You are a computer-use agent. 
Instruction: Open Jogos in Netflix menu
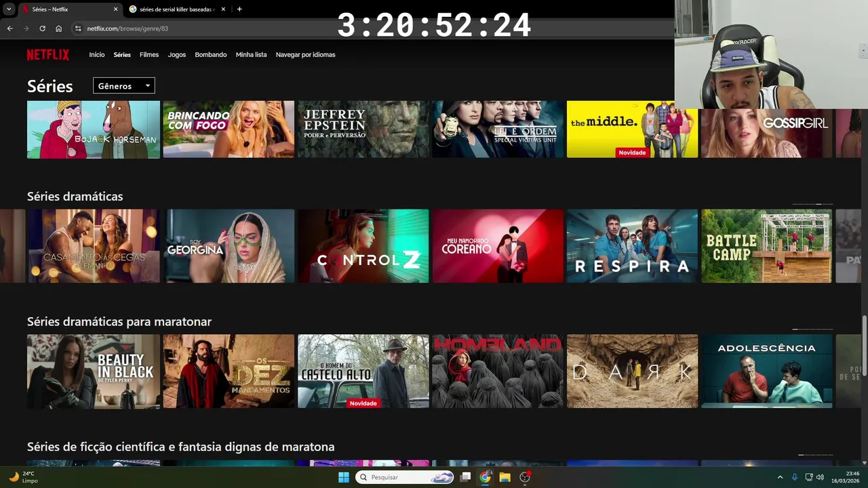(x=177, y=55)
